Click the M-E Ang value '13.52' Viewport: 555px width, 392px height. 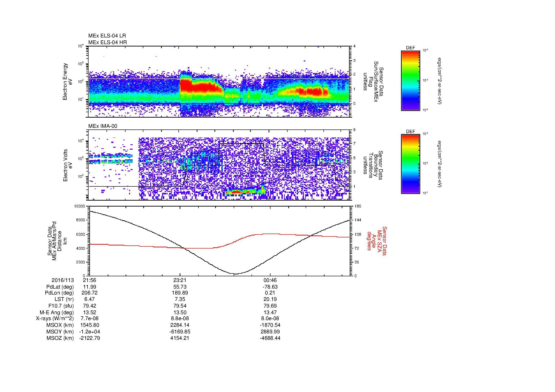point(89,313)
